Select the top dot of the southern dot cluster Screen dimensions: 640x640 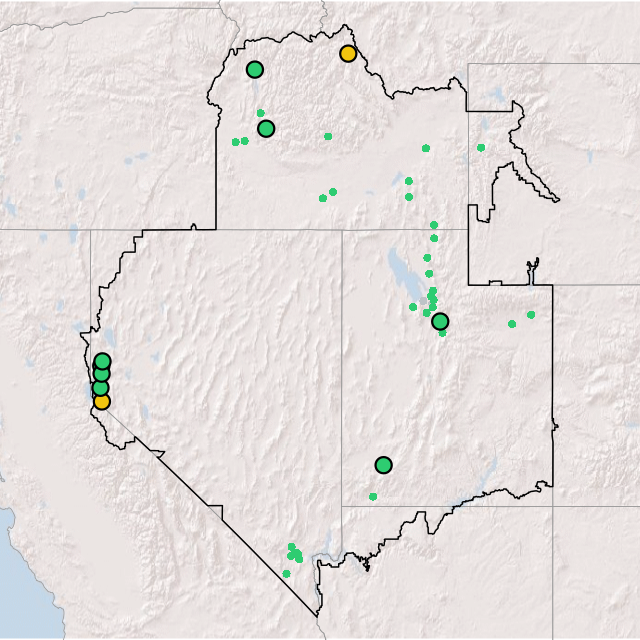[292, 546]
